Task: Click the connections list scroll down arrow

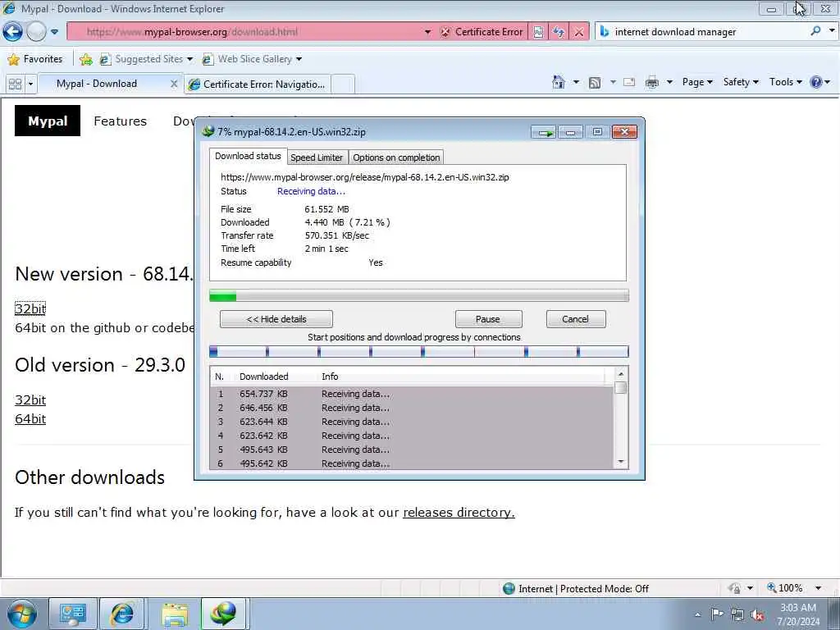Action: point(621,461)
